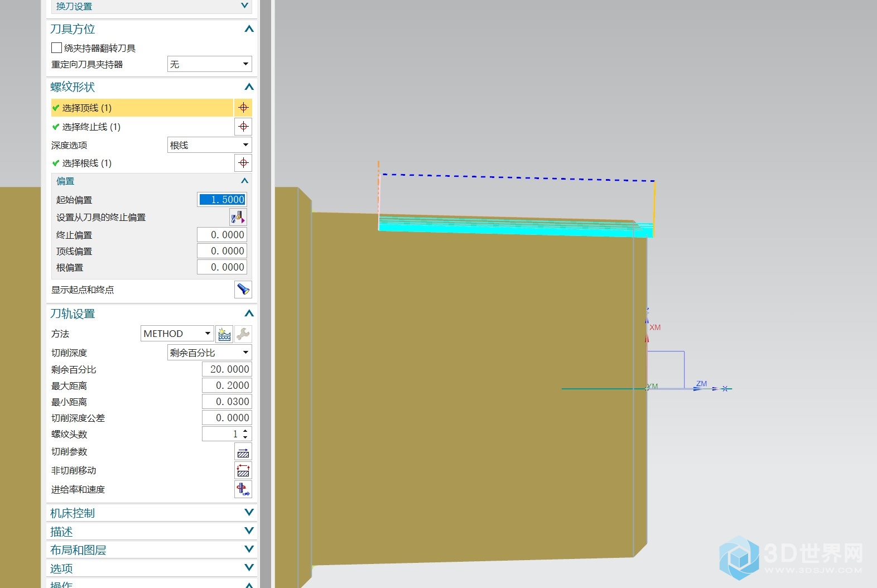Click the 最小距离 value field
This screenshot has width=877, height=588.
point(227,402)
